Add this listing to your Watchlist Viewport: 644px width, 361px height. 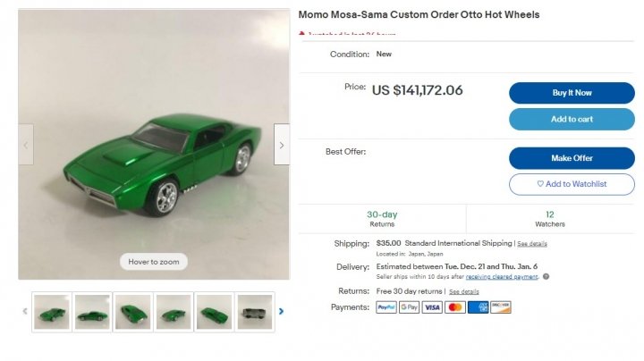pyautogui.click(x=572, y=184)
